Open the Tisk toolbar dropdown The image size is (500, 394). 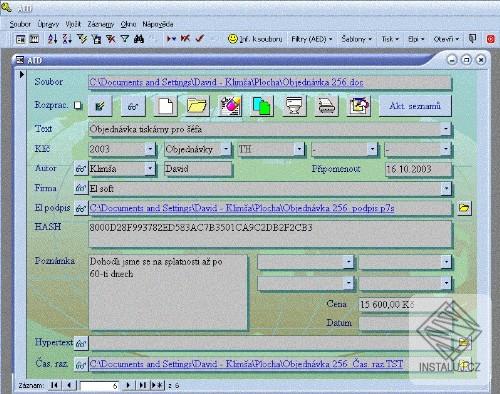click(390, 39)
